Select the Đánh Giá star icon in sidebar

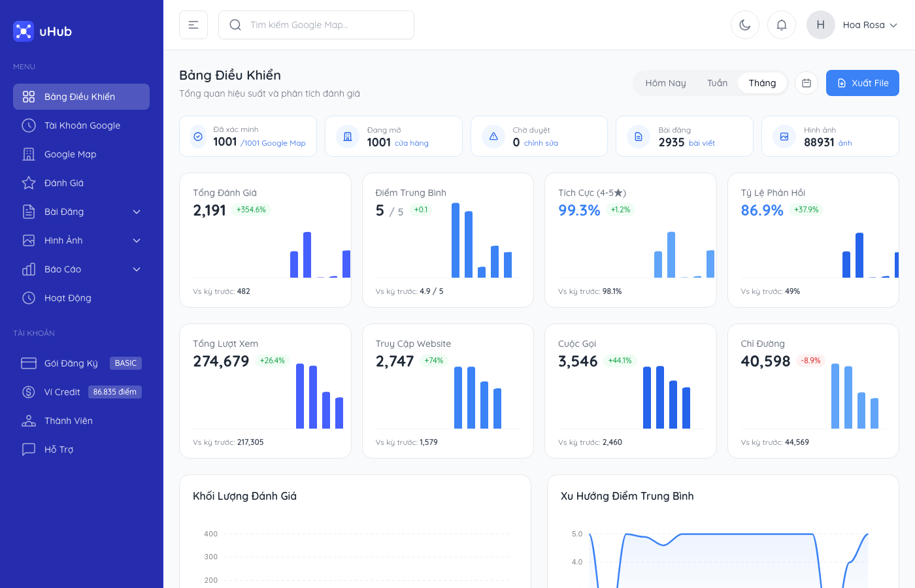[x=29, y=183]
